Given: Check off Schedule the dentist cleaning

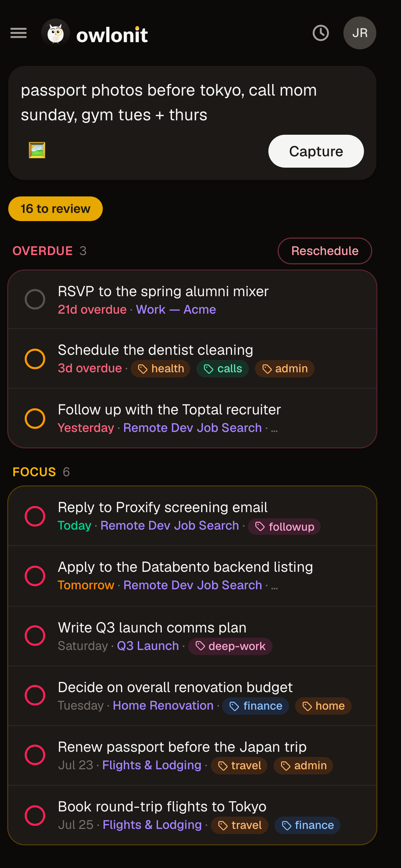Looking at the screenshot, I should [x=35, y=359].
